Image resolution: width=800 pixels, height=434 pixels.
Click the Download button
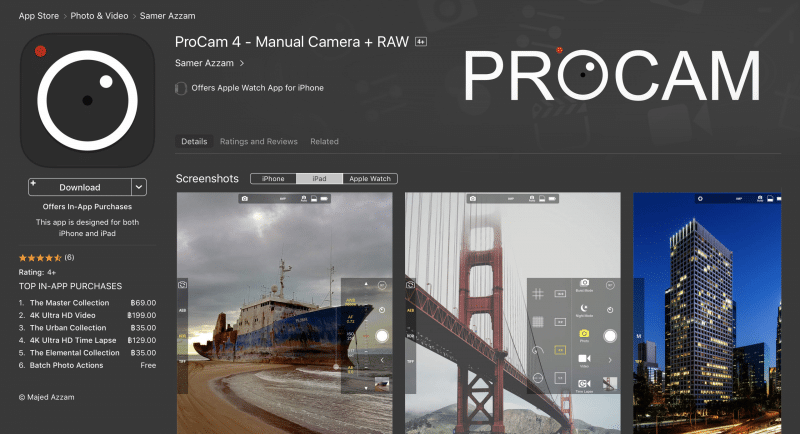80,187
